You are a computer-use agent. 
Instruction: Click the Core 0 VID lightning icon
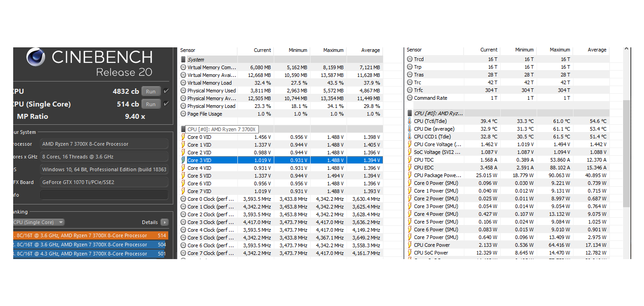coord(183,137)
